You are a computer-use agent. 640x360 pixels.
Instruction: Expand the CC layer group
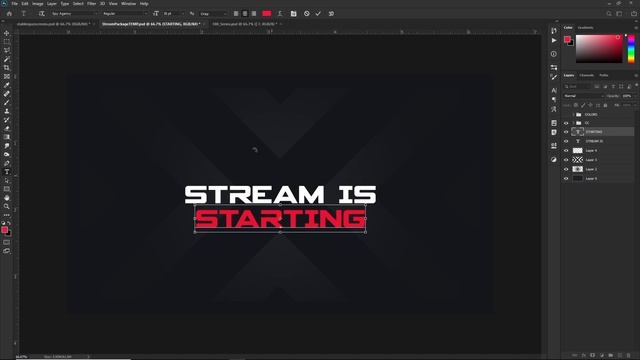pos(573,123)
